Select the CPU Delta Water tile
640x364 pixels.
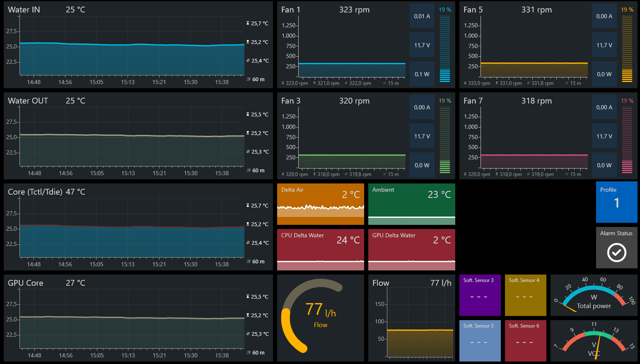click(321, 250)
